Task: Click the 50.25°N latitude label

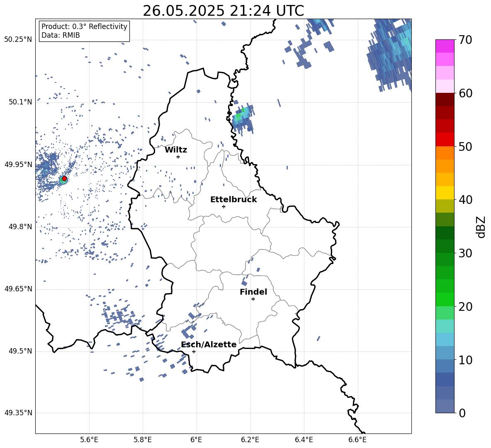Action: pyautogui.click(x=19, y=40)
